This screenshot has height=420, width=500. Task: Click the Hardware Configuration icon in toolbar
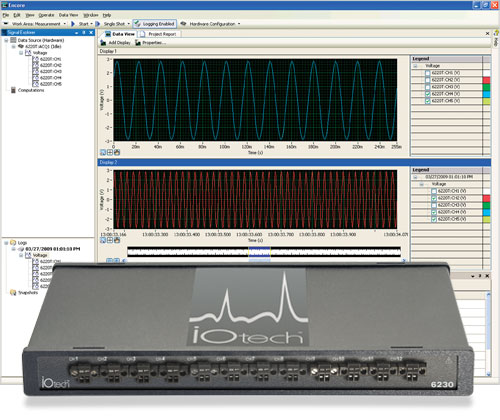[x=183, y=24]
